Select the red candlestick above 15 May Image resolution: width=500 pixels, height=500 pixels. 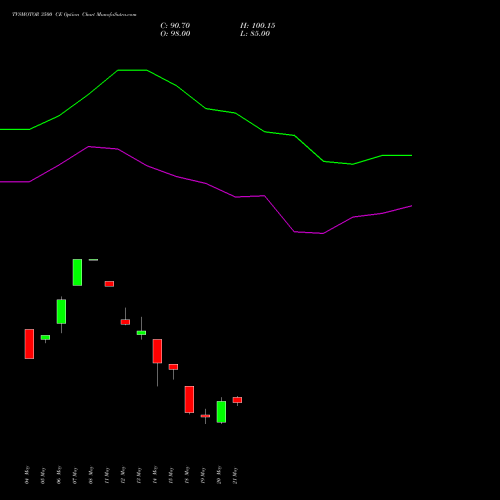click(x=173, y=367)
